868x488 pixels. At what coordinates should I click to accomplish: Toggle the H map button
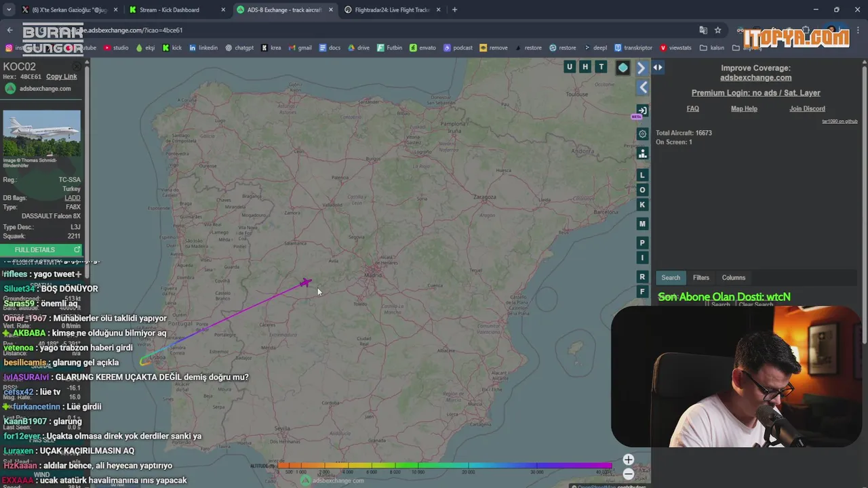click(585, 66)
